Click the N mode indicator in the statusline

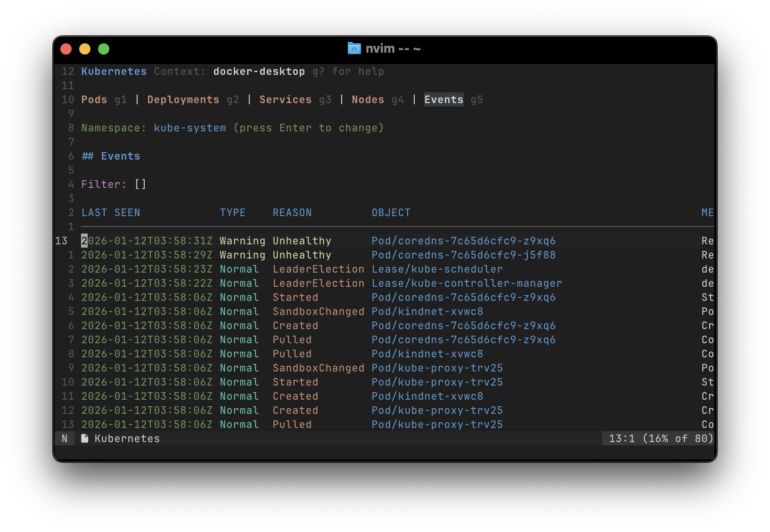click(x=65, y=439)
